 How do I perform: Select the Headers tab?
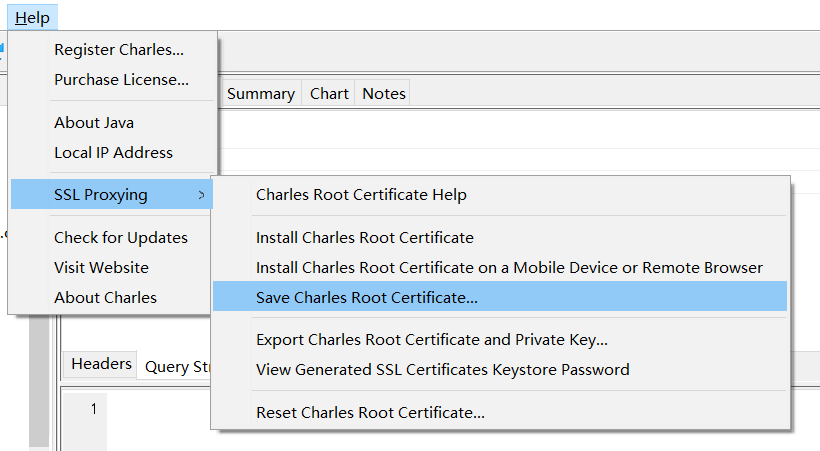(x=101, y=364)
